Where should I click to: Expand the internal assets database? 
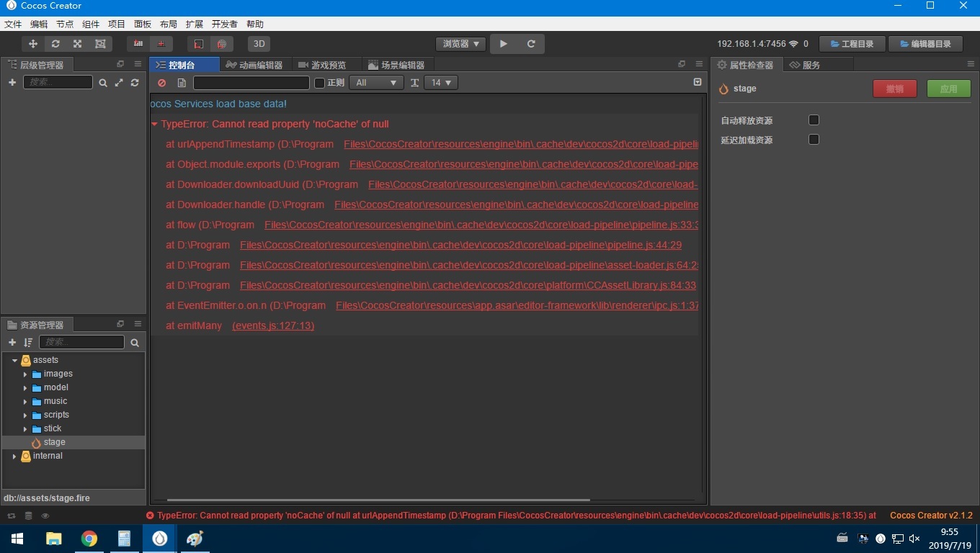click(14, 457)
